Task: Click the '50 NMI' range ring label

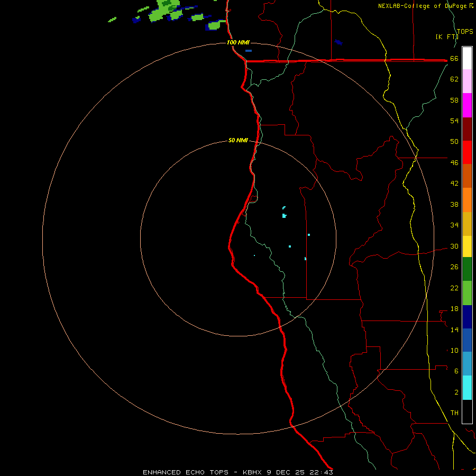Action: (x=238, y=140)
